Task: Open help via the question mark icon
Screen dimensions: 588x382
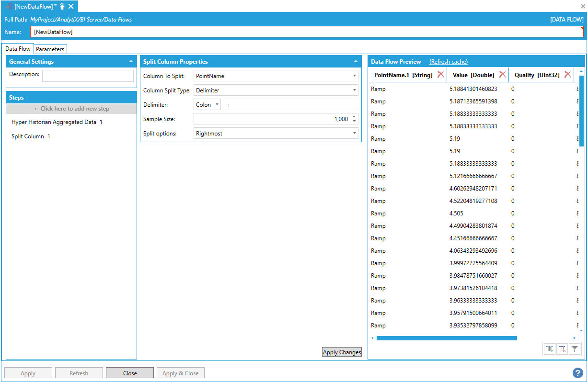Action: pos(577,373)
